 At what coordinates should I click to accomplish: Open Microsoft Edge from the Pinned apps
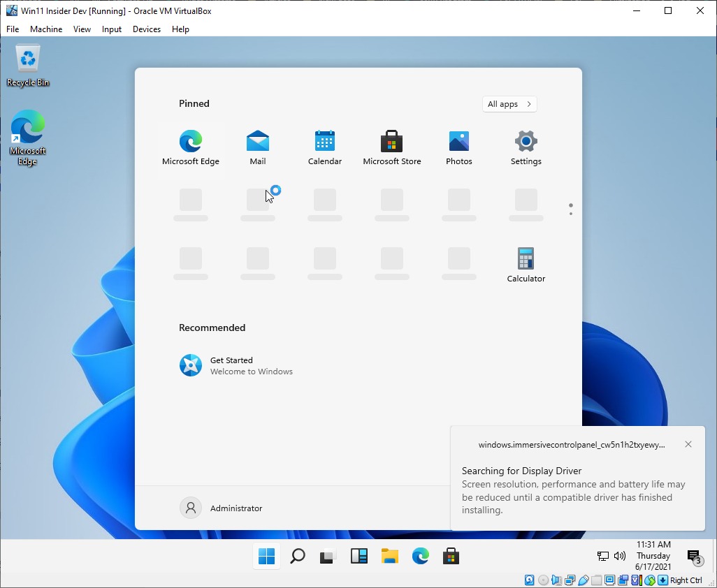[191, 147]
